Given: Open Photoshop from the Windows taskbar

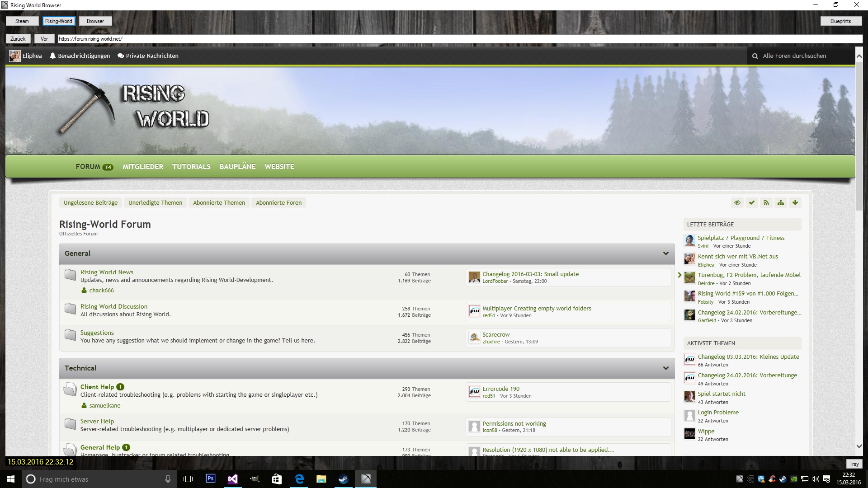Looking at the screenshot, I should [211, 479].
